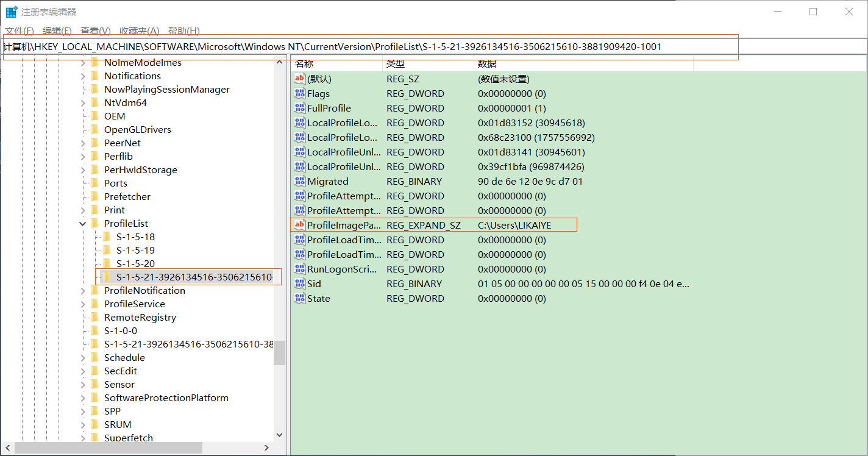Image resolution: width=868 pixels, height=456 pixels.
Task: Click the folder icon of Notifications key
Action: pos(94,76)
